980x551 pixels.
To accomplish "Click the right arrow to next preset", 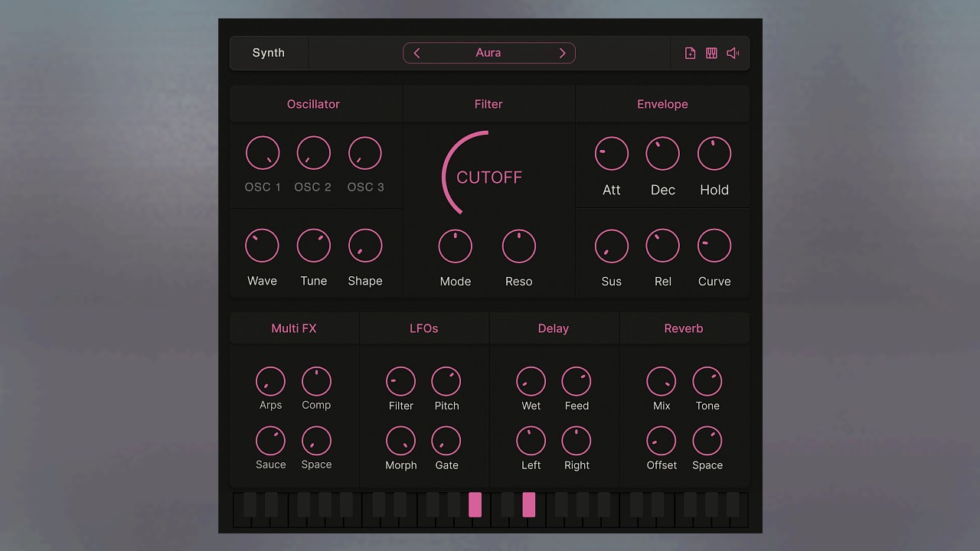I will 562,53.
